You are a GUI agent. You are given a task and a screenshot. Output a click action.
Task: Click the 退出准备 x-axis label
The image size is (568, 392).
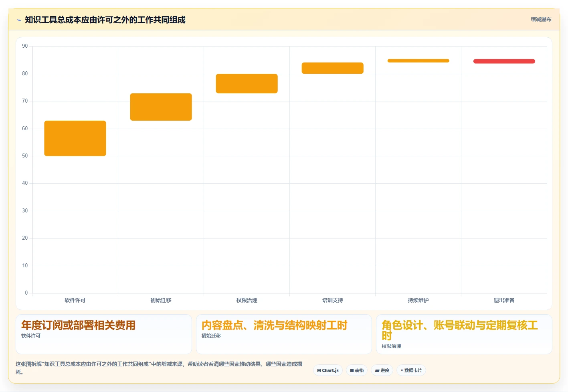pos(504,300)
